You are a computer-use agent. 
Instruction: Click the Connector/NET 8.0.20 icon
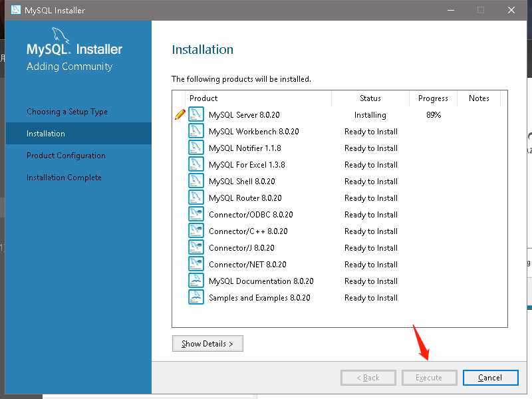coord(196,264)
